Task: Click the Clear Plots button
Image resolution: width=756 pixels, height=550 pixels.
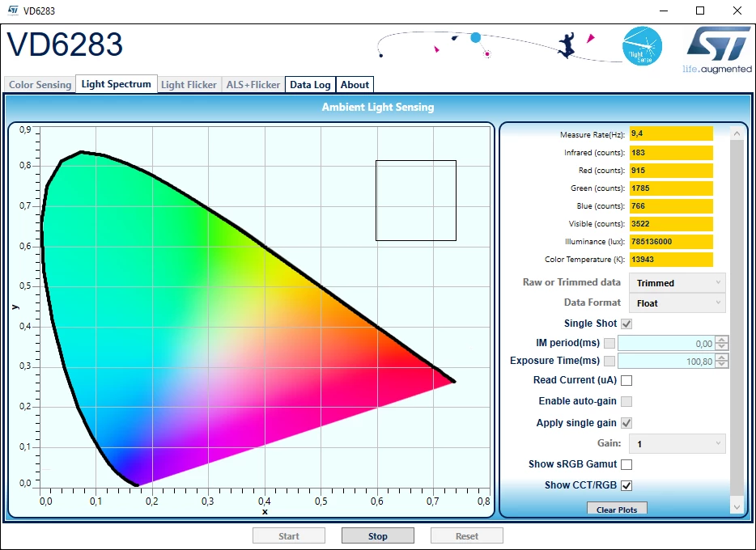Action: 617,509
